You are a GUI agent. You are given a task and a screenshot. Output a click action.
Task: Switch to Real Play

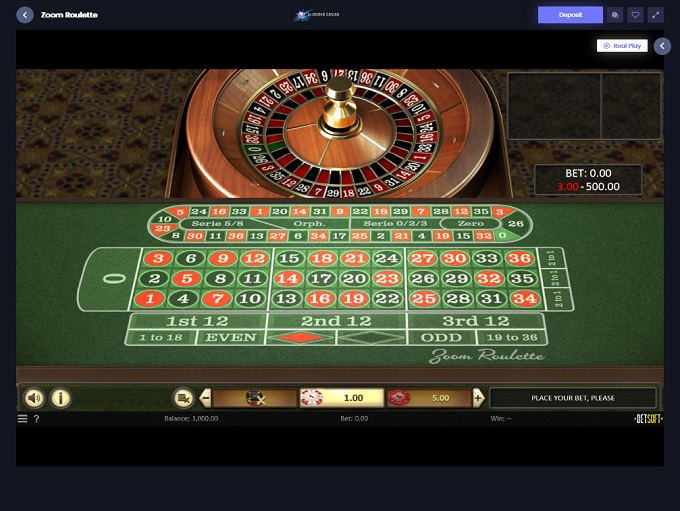622,46
